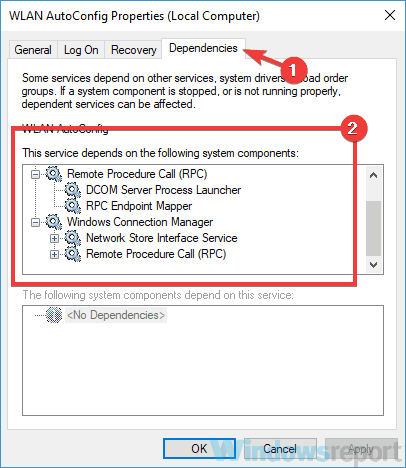Select the DCOM Server Process Launcher entry

click(163, 190)
